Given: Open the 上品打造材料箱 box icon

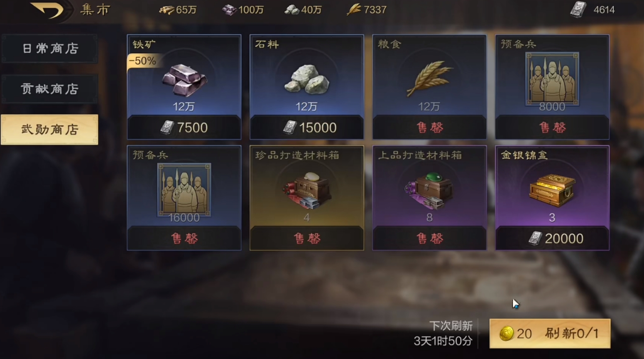Looking at the screenshot, I should (x=429, y=190).
